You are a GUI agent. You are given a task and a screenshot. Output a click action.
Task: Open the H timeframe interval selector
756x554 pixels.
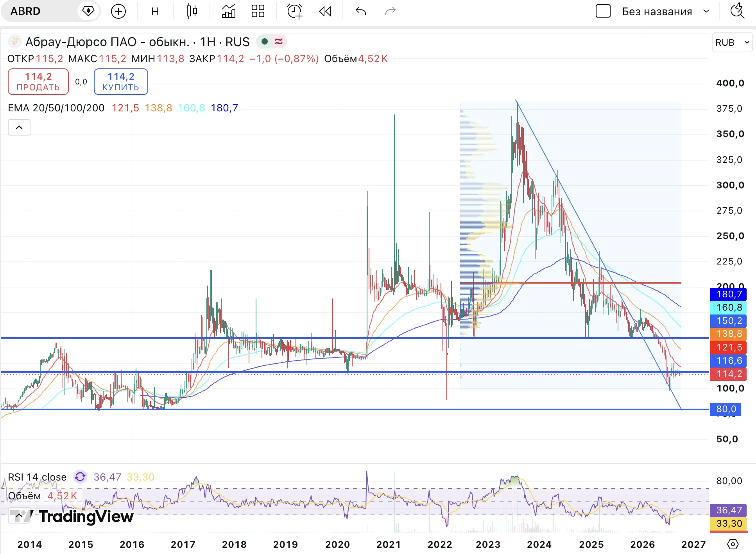155,11
